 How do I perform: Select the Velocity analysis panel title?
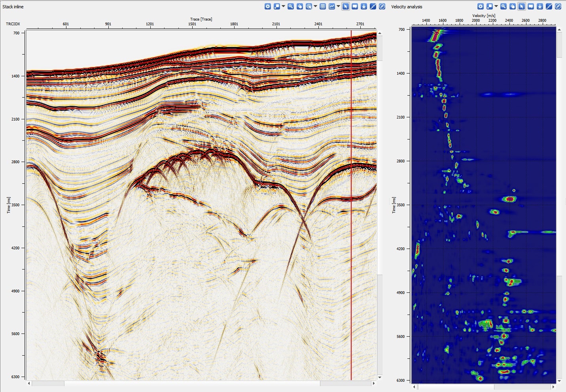coord(407,7)
